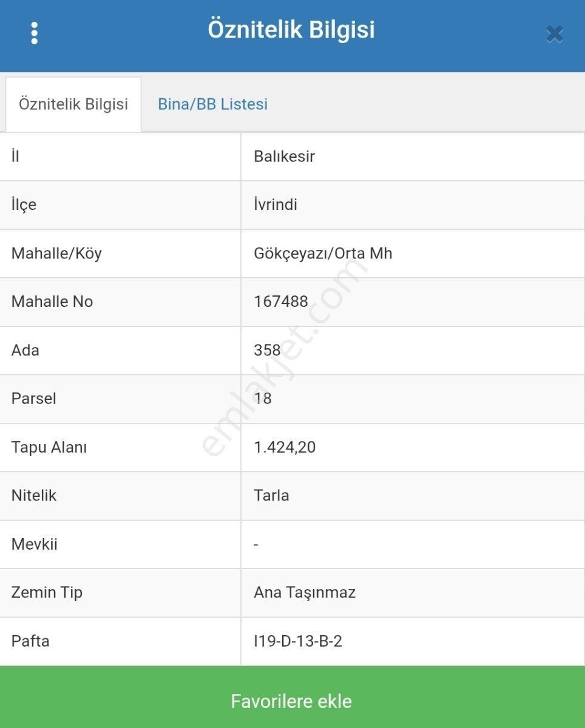Click the Nitelik row label
This screenshot has width=585, height=728.
coord(34,496)
